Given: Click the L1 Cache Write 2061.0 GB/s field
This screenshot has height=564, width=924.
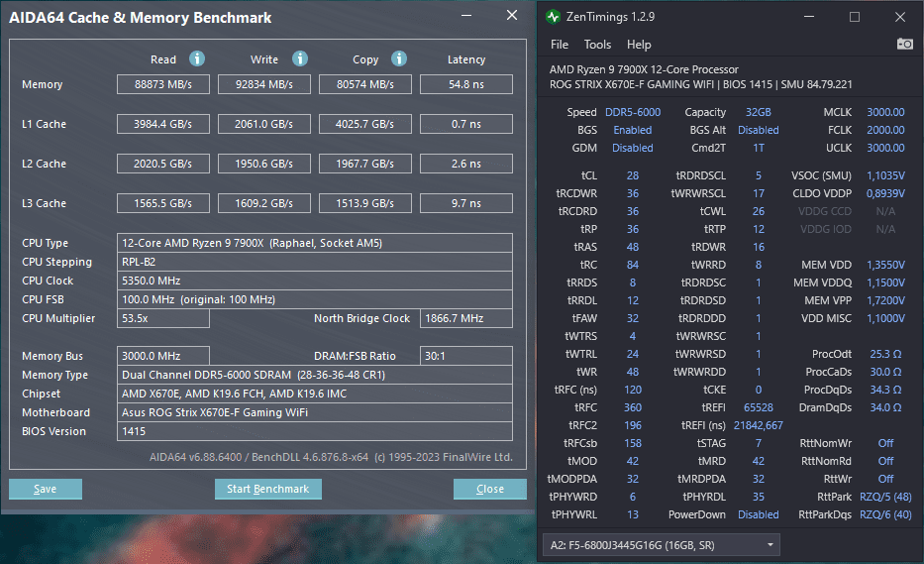Looking at the screenshot, I should 264,124.
